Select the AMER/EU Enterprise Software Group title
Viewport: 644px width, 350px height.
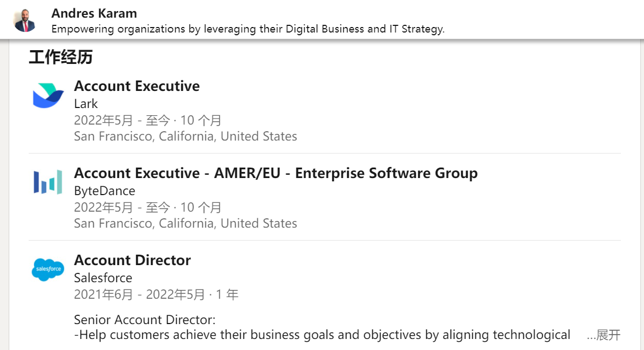pos(275,173)
